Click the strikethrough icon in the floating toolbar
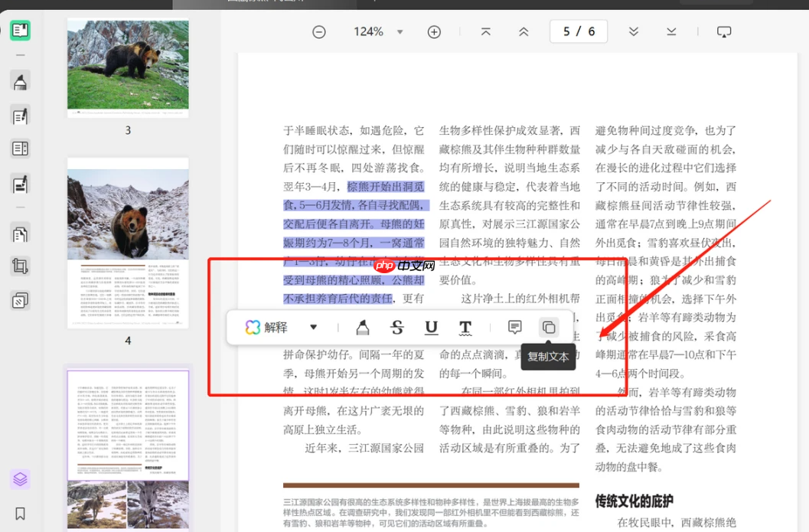The height and width of the screenshot is (532, 809). tap(396, 327)
